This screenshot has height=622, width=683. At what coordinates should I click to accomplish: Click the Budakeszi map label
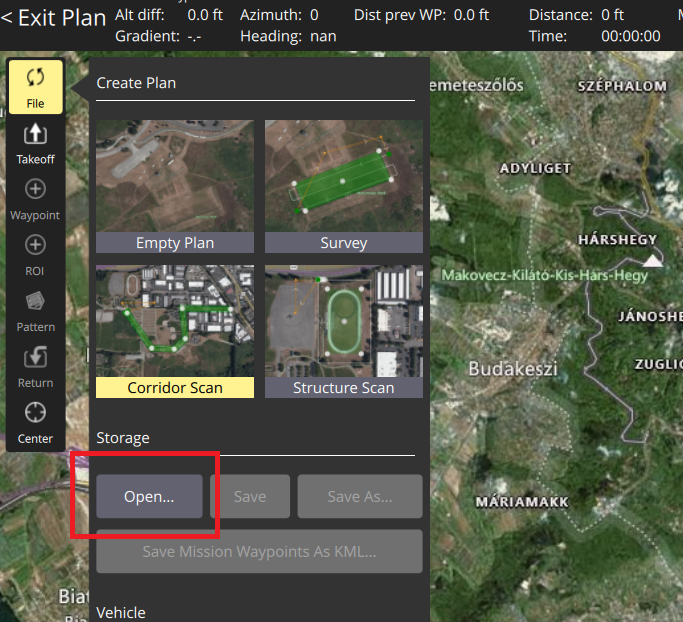513,368
